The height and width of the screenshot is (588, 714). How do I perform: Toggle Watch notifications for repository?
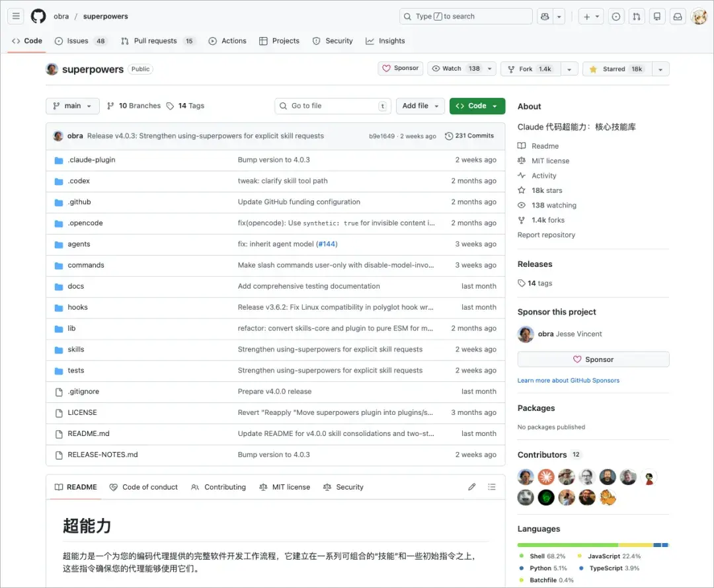click(455, 69)
